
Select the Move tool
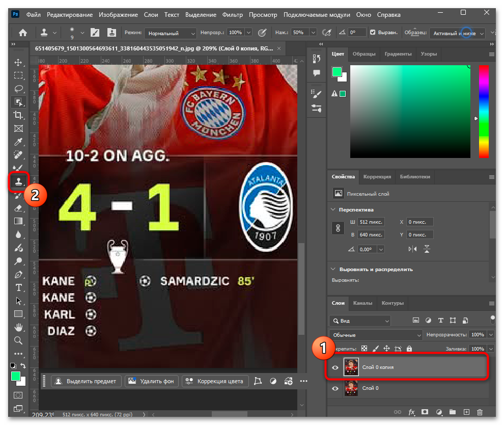tap(18, 62)
